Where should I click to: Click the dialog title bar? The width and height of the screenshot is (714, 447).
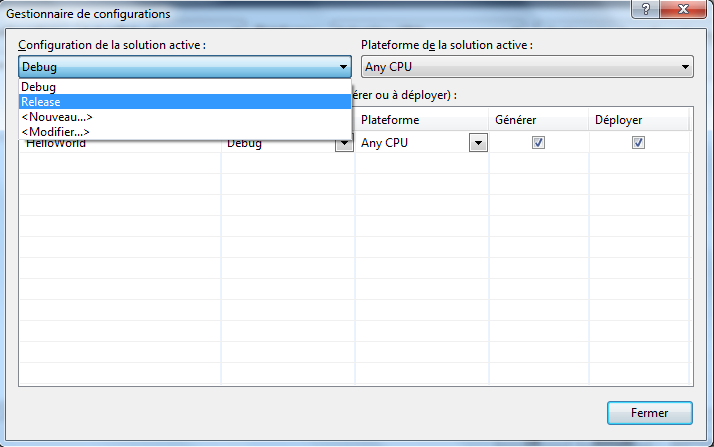(300, 14)
